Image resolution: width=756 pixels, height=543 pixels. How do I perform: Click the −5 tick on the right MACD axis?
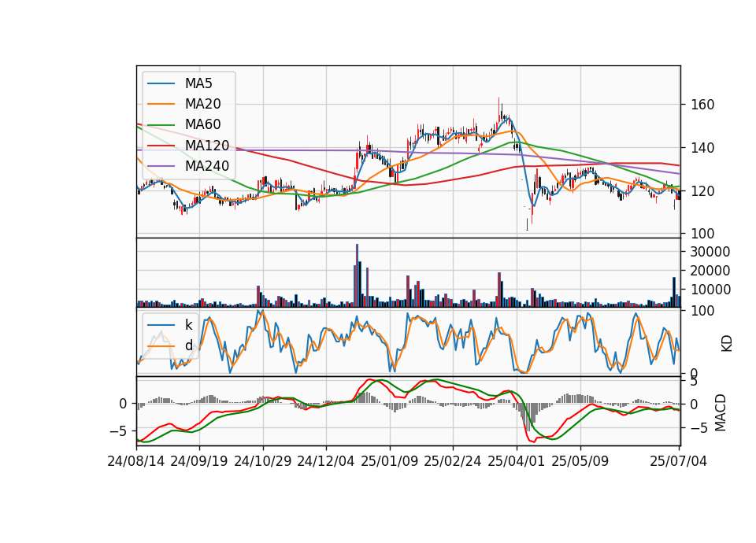pos(699,428)
